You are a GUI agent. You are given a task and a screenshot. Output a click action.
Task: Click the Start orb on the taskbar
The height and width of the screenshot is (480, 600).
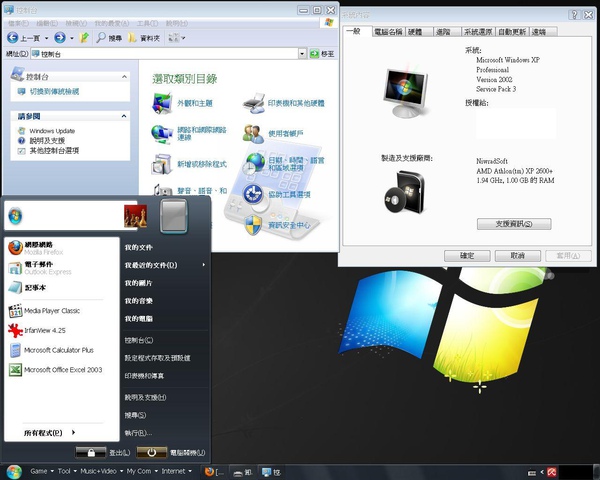click(x=14, y=472)
